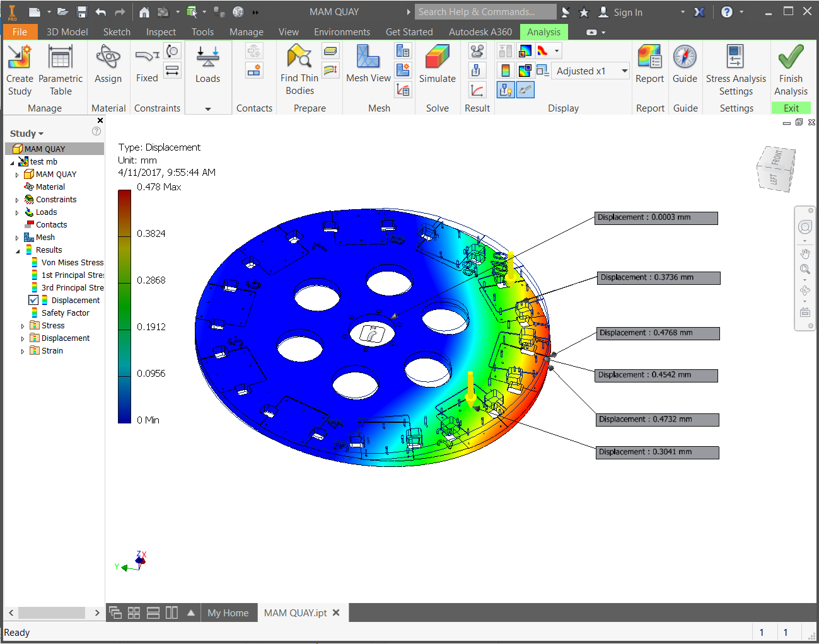Screen dimensions: 819x644
Task: Switch to the 3D Model ribbon tab
Action: click(x=67, y=32)
